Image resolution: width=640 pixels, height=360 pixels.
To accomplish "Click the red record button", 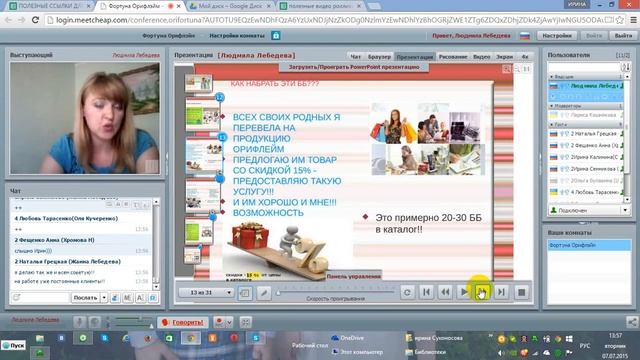I will 220,322.
